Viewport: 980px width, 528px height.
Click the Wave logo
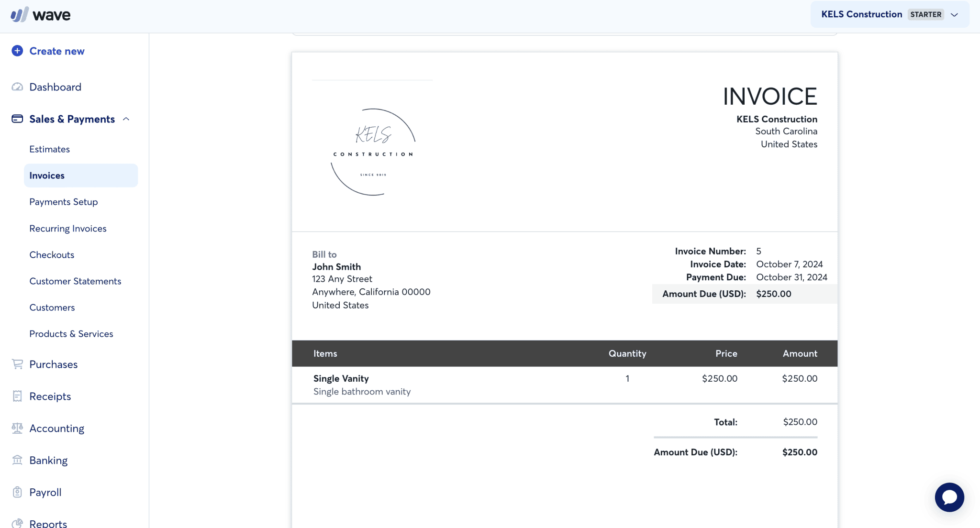41,14
